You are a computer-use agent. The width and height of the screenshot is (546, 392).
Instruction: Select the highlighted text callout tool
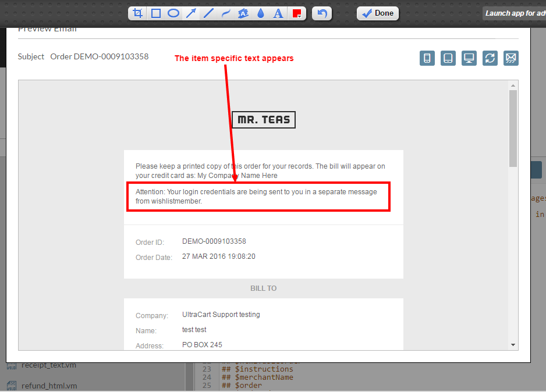tap(243, 13)
